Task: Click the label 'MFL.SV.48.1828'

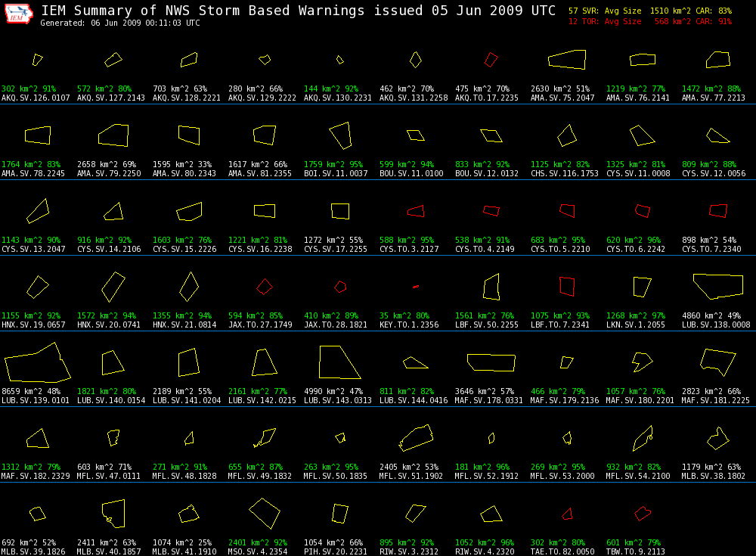Action: point(184,477)
